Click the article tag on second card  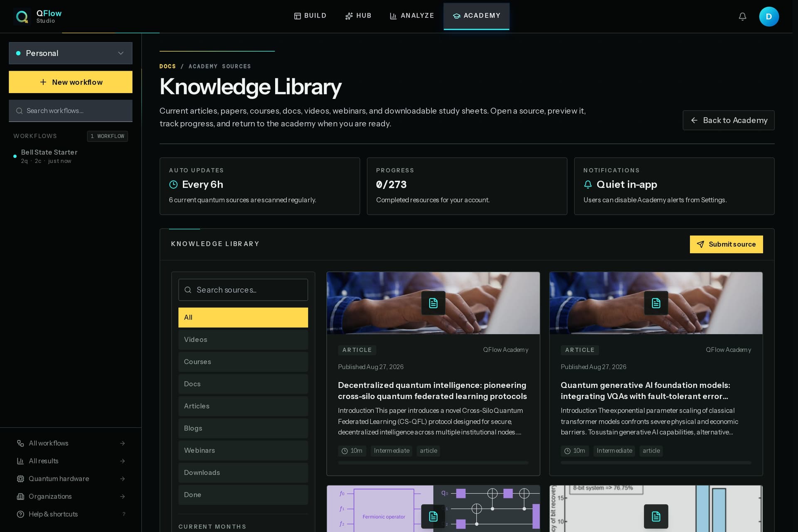(651, 451)
